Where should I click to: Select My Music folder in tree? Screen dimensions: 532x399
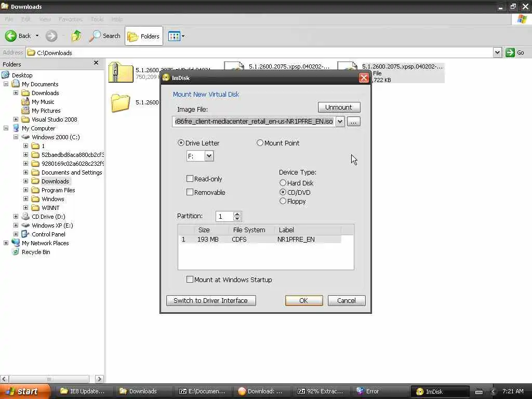tap(43, 102)
